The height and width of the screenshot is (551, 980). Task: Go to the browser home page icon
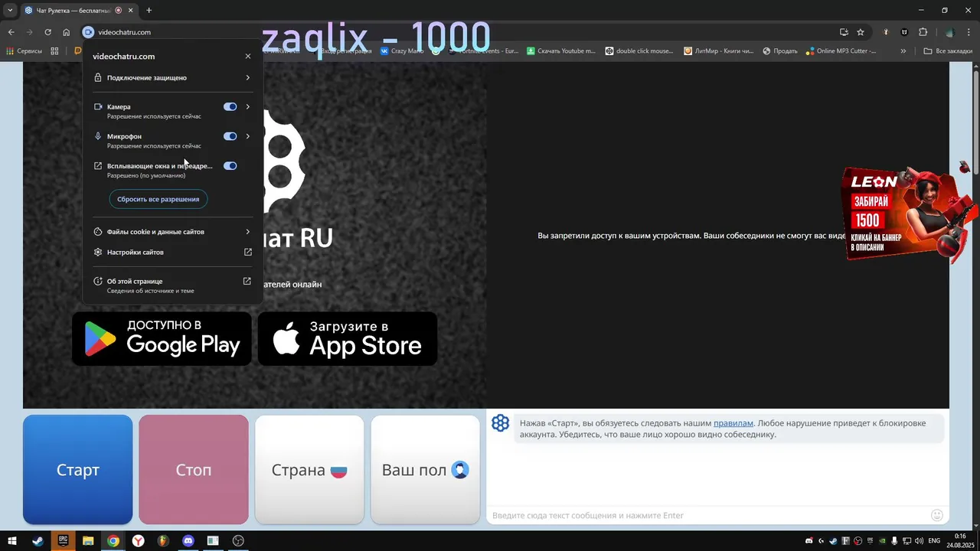(x=67, y=32)
